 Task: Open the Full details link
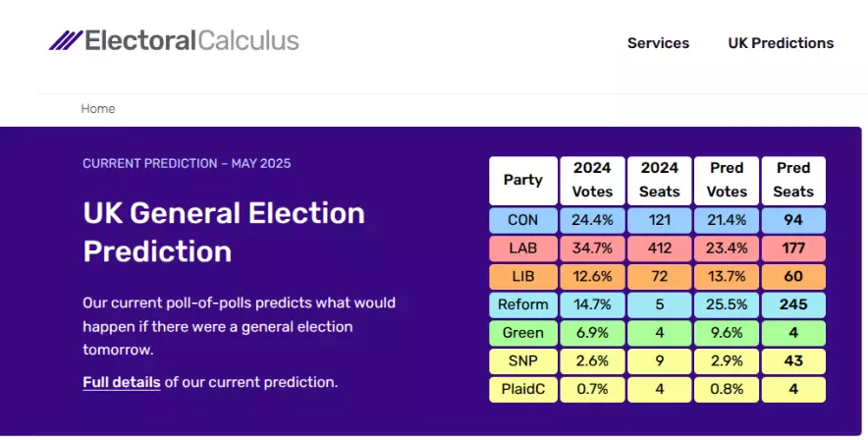122,382
